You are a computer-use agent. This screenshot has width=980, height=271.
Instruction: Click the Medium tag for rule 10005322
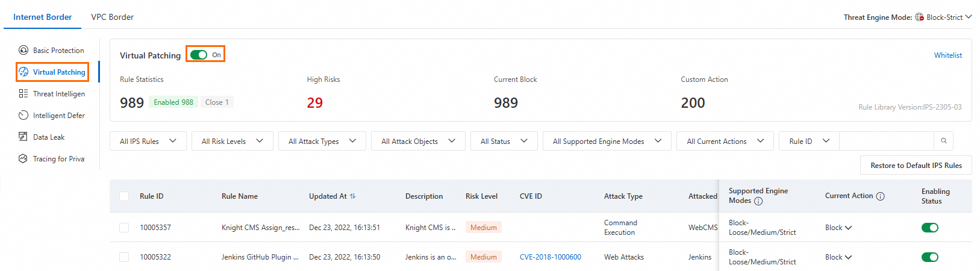click(x=484, y=257)
